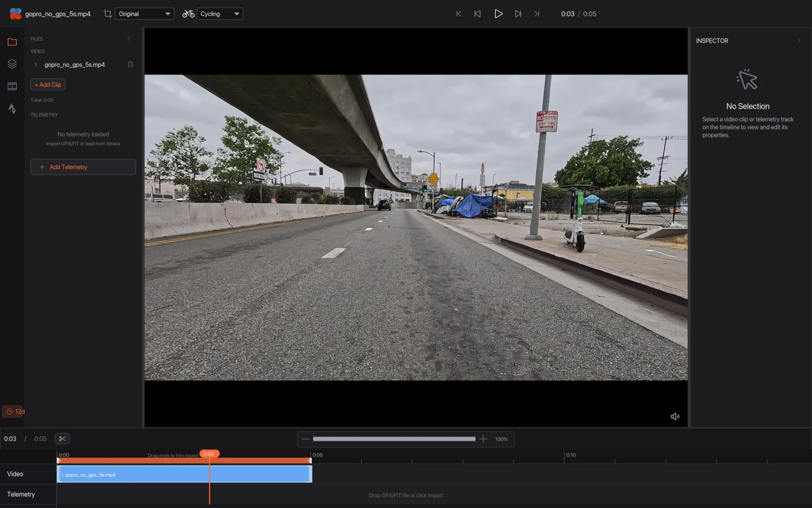This screenshot has height=508, width=812.
Task: Click the Add Clip button
Action: pos(48,84)
